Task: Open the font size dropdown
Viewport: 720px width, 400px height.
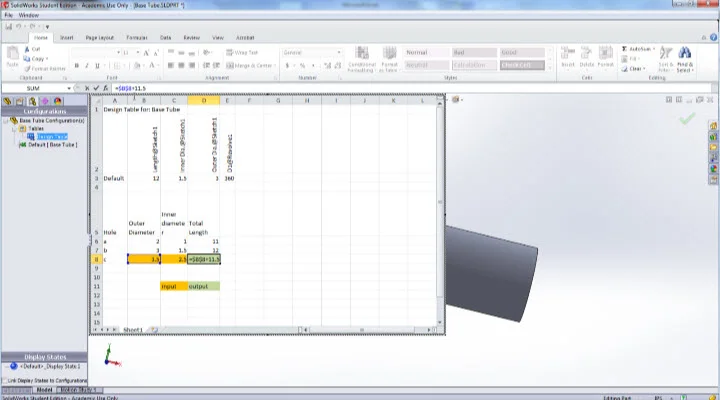Action: point(138,52)
